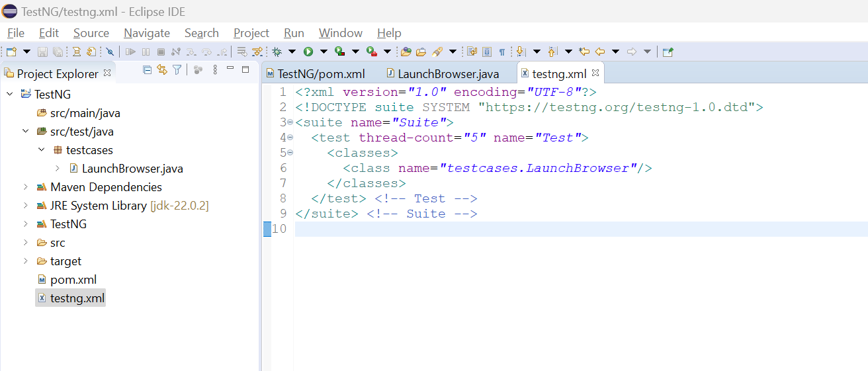This screenshot has height=371, width=868.
Task: Close the Project Explorer view
Action: pos(107,73)
